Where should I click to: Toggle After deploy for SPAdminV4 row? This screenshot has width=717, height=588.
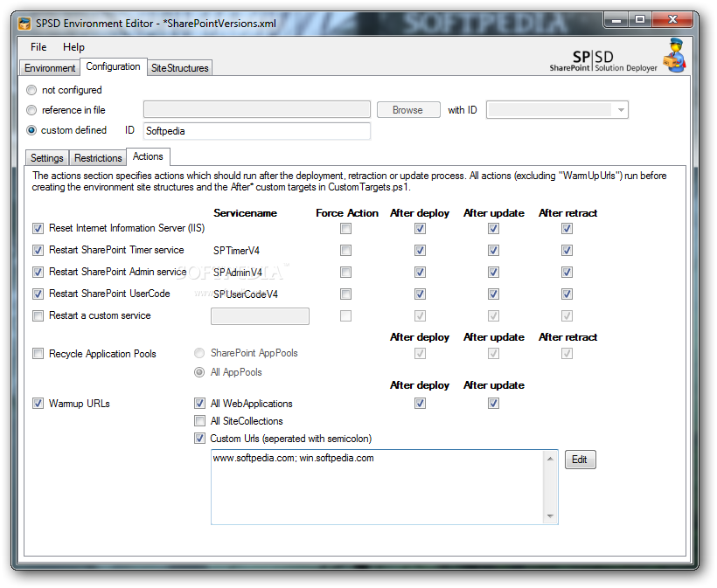(420, 273)
